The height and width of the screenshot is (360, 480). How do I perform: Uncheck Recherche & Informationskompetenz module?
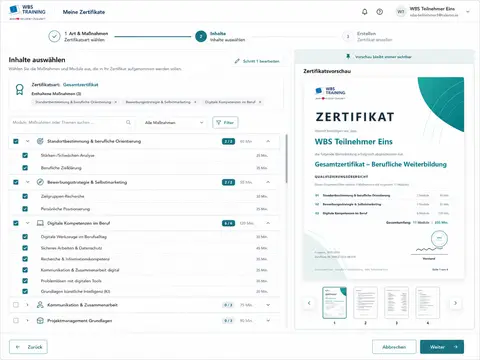(x=25, y=259)
